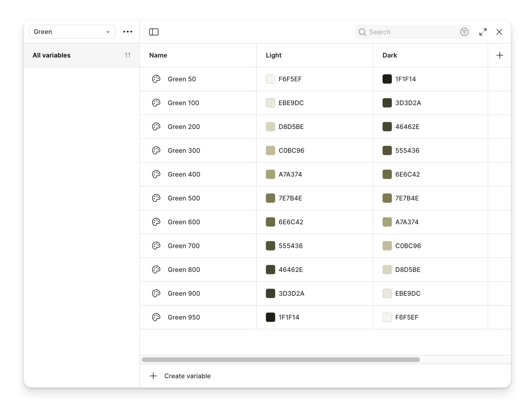Open the Dark swatch for Green 100

[x=387, y=103]
